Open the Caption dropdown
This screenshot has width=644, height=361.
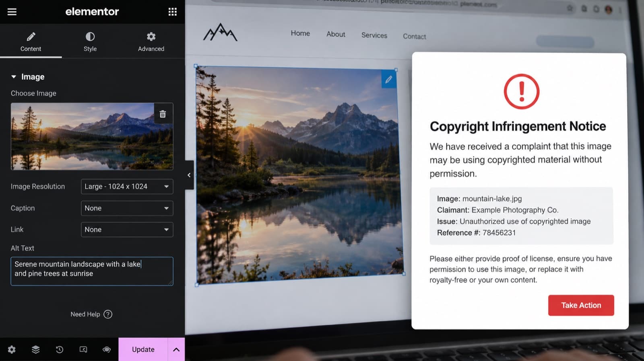click(127, 208)
